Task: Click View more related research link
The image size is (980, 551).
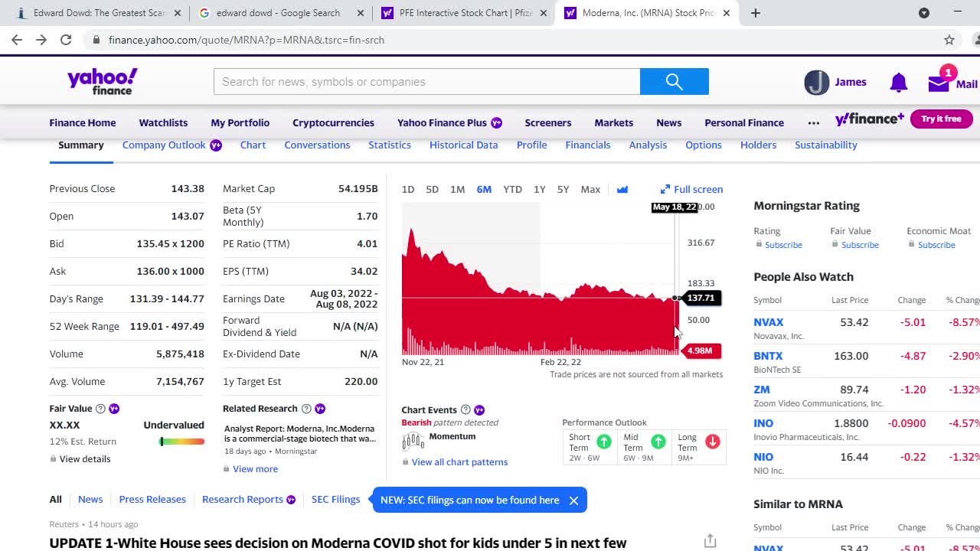Action: coord(255,469)
